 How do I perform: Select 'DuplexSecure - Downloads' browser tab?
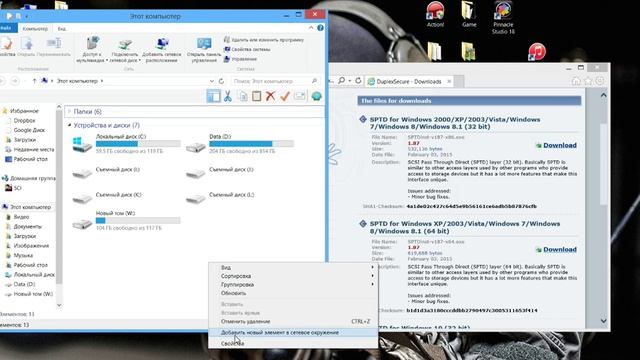[409, 82]
